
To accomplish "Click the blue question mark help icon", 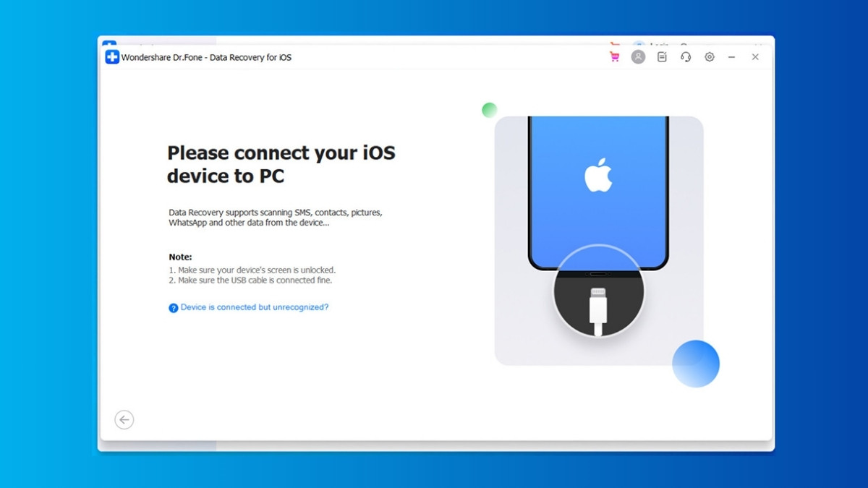I will pos(174,308).
